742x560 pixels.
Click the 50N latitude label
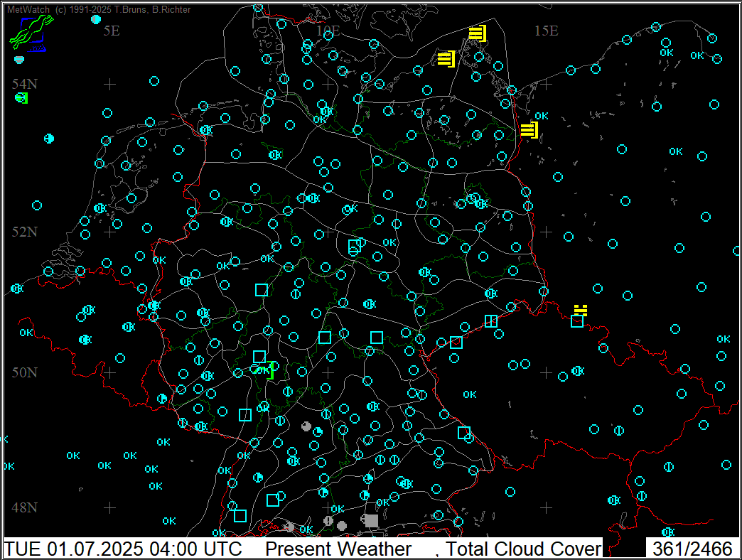25,372
